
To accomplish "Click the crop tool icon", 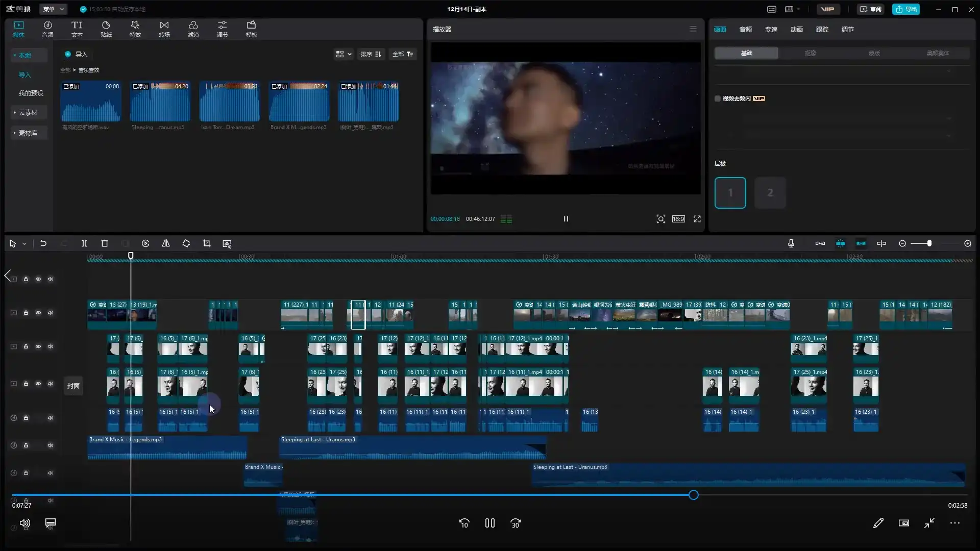I will tap(207, 244).
